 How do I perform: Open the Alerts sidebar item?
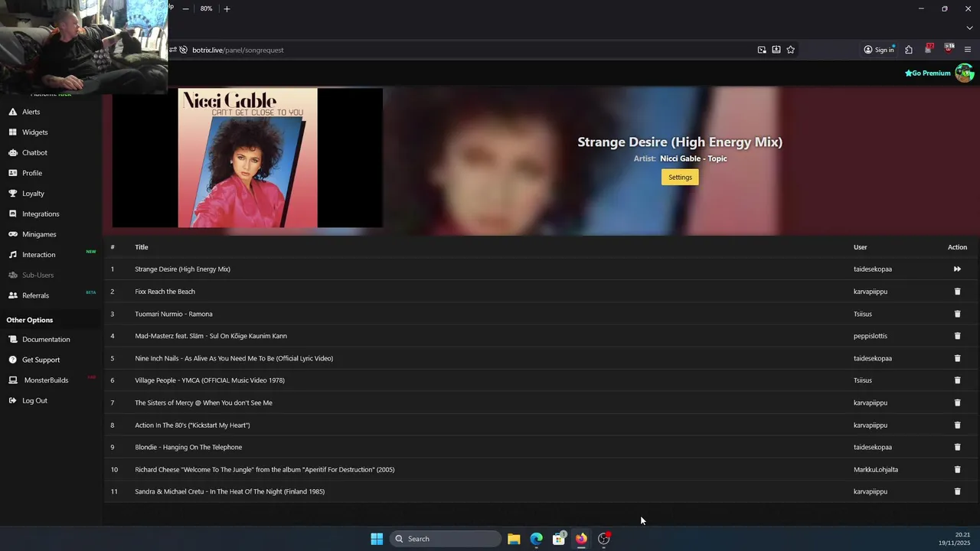click(x=31, y=112)
